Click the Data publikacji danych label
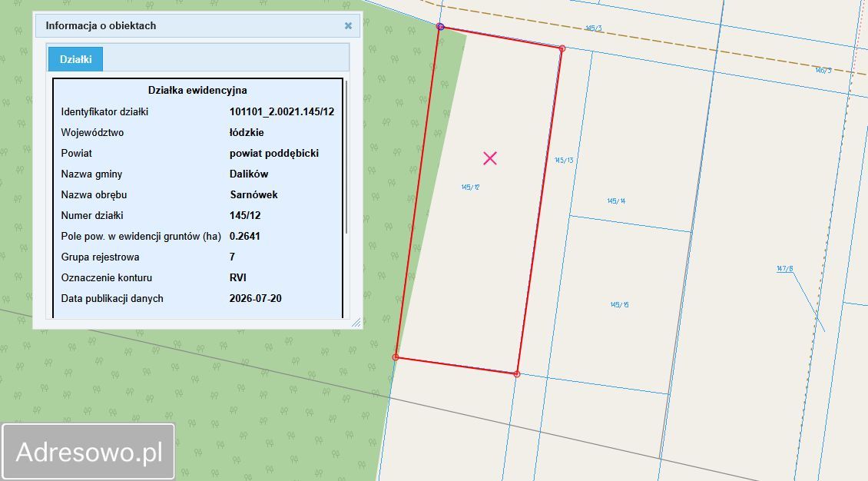This screenshot has width=868, height=481. [x=112, y=298]
